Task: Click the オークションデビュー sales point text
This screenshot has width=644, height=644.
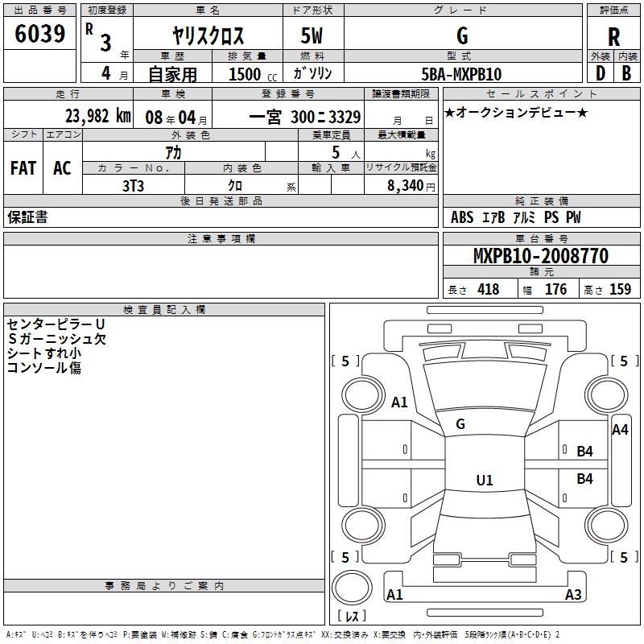Action: coord(516,112)
